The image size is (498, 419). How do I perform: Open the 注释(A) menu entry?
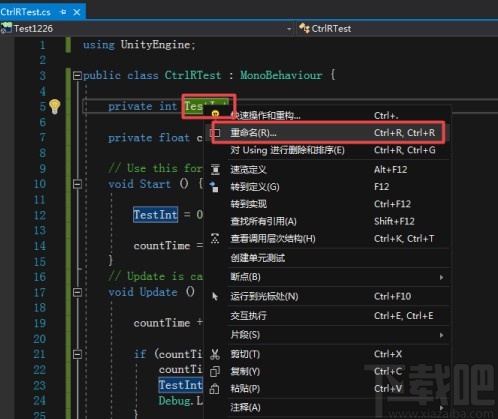[327, 407]
